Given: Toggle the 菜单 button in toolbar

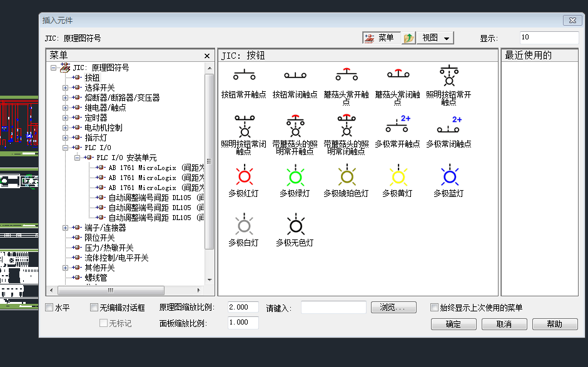Looking at the screenshot, I should click(381, 38).
